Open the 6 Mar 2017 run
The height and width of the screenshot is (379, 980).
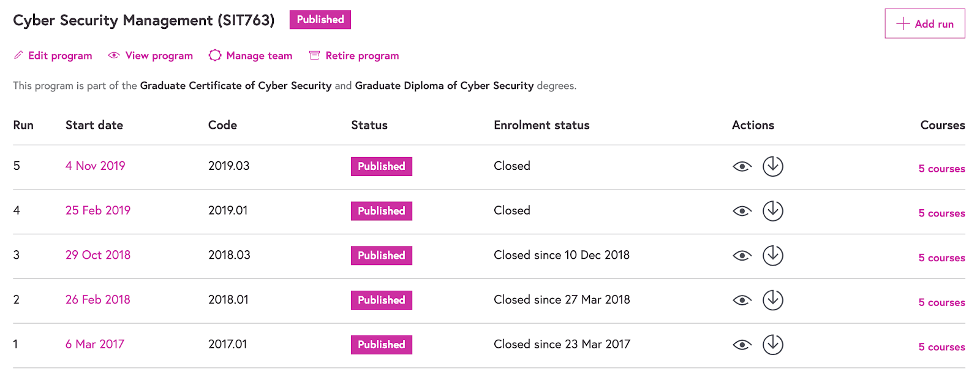[95, 345]
